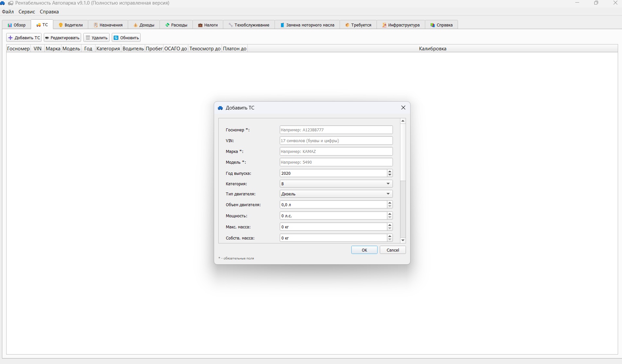Expand the Категория dropdown
This screenshot has height=364, width=622.
(336, 184)
